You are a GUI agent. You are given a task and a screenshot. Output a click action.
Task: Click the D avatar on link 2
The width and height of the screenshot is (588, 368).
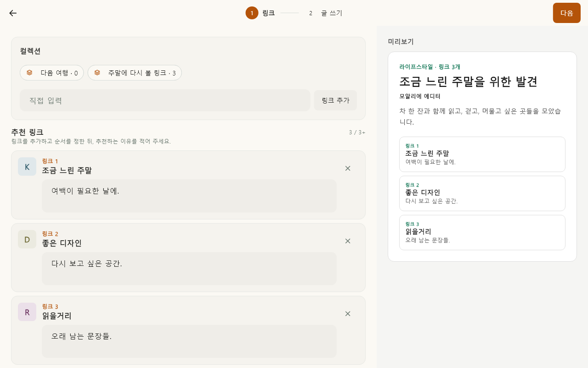coord(27,239)
